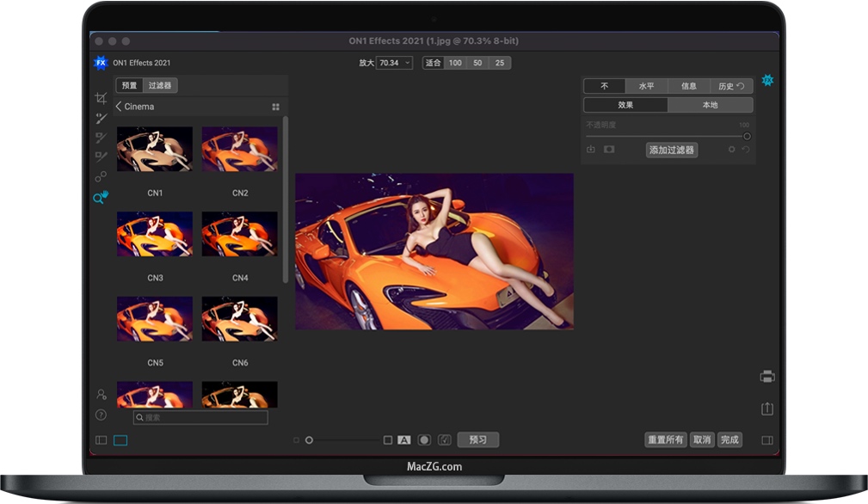Select the Paint brush tool
868x504 pixels.
(101, 119)
